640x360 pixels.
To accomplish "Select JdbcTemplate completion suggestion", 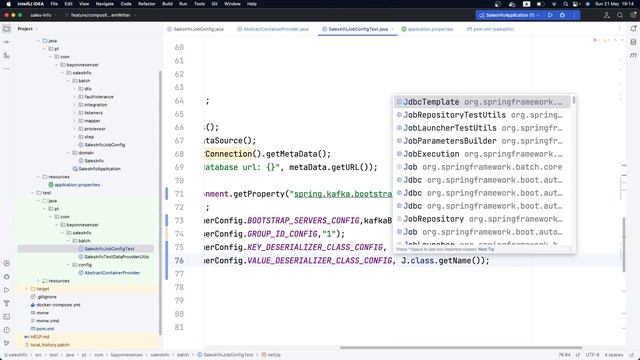I will tap(482, 102).
